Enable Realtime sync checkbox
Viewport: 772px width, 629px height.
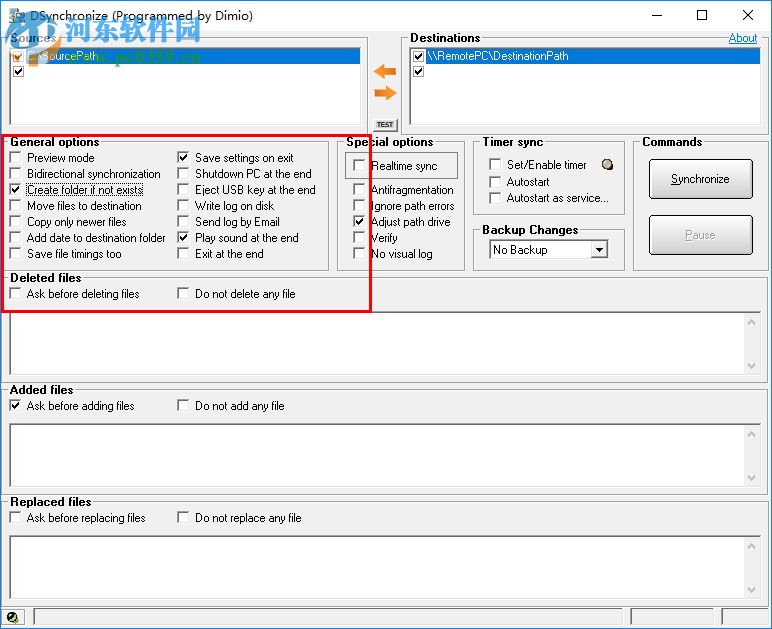pyautogui.click(x=359, y=165)
